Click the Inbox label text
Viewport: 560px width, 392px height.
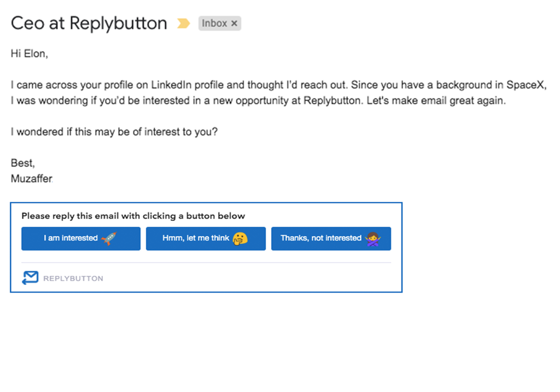[214, 24]
